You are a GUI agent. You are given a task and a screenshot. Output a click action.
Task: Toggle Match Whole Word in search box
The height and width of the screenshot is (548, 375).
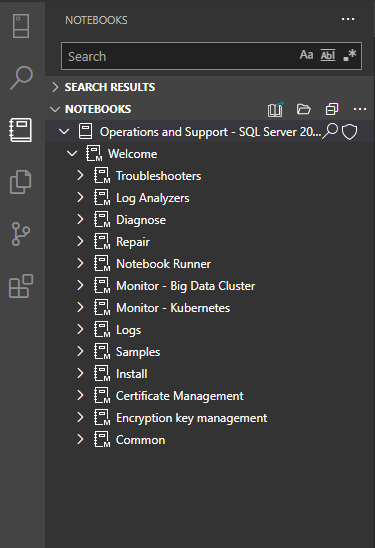coord(328,55)
